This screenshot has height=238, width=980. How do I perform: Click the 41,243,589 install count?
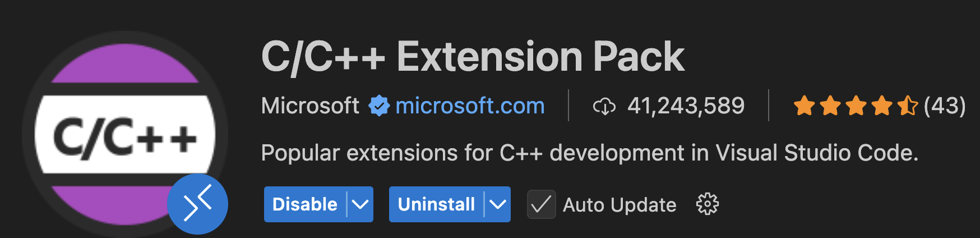click(x=686, y=106)
